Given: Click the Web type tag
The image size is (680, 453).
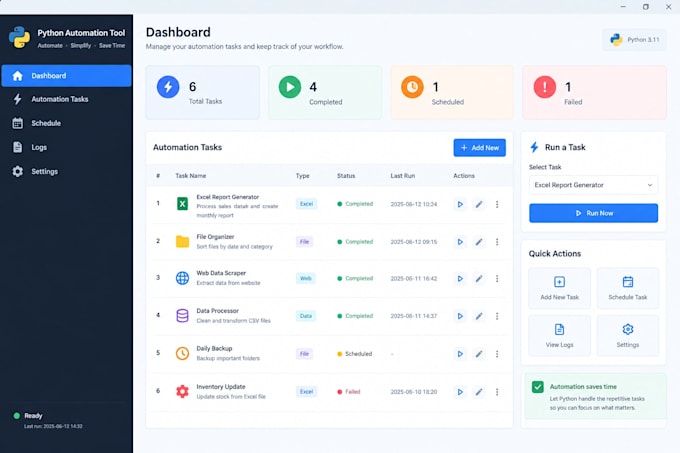Looking at the screenshot, I should pyautogui.click(x=306, y=278).
